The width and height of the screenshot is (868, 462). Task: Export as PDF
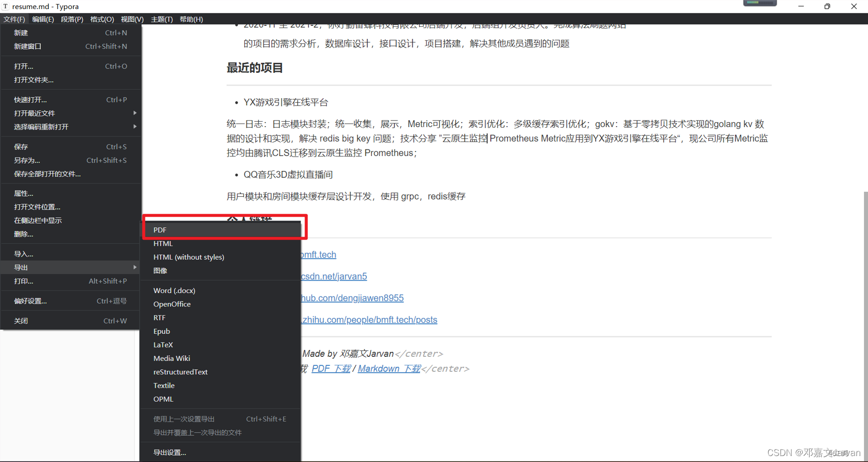coord(221,230)
